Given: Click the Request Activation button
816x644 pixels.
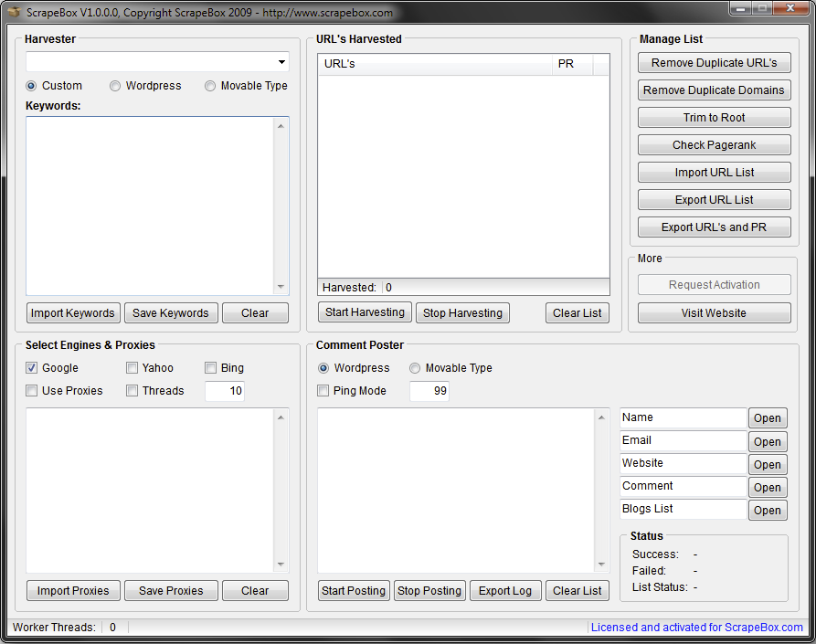Looking at the screenshot, I should (x=714, y=285).
